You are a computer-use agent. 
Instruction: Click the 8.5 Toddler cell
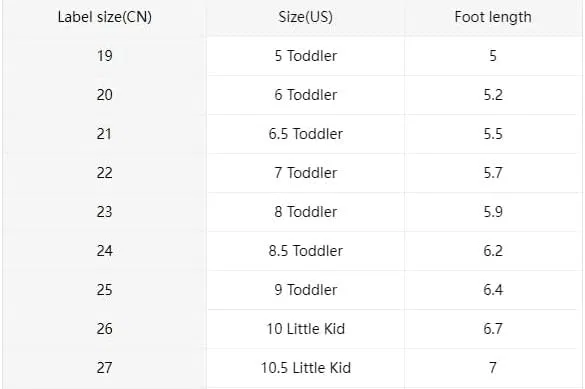coord(306,251)
